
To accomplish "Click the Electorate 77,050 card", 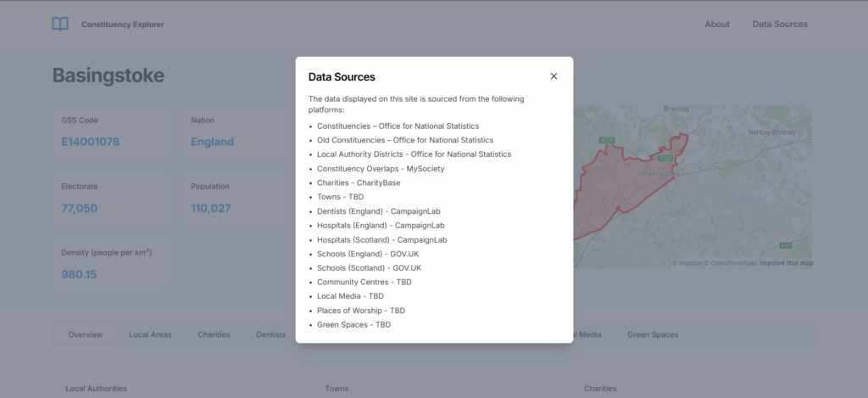I will click(110, 199).
